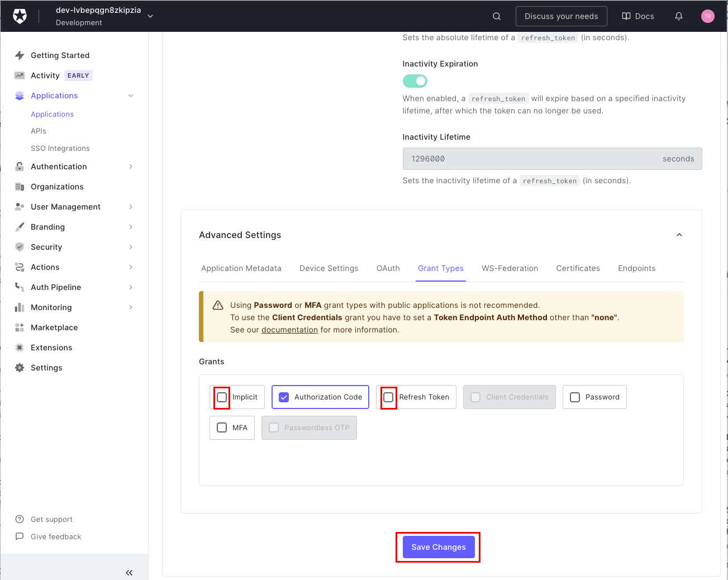
Task: Collapse the Advanced Settings section
Action: [679, 235]
